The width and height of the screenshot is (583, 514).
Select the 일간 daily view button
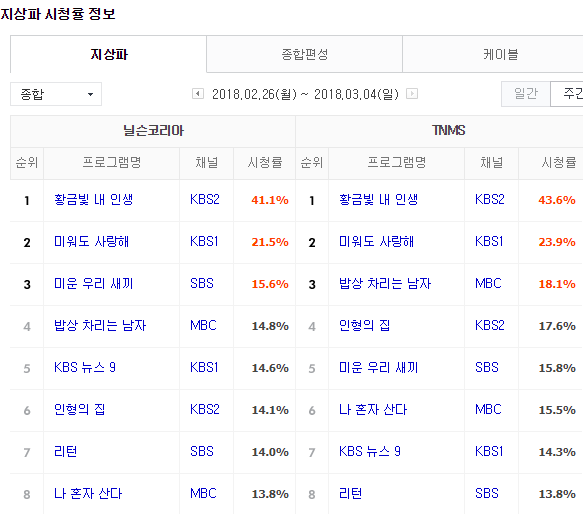tap(526, 94)
